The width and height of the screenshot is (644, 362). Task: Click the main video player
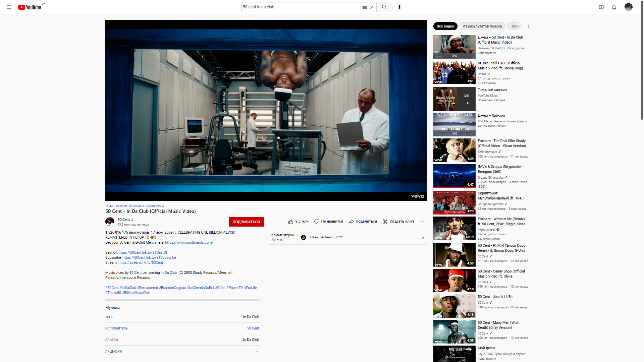pos(266,111)
